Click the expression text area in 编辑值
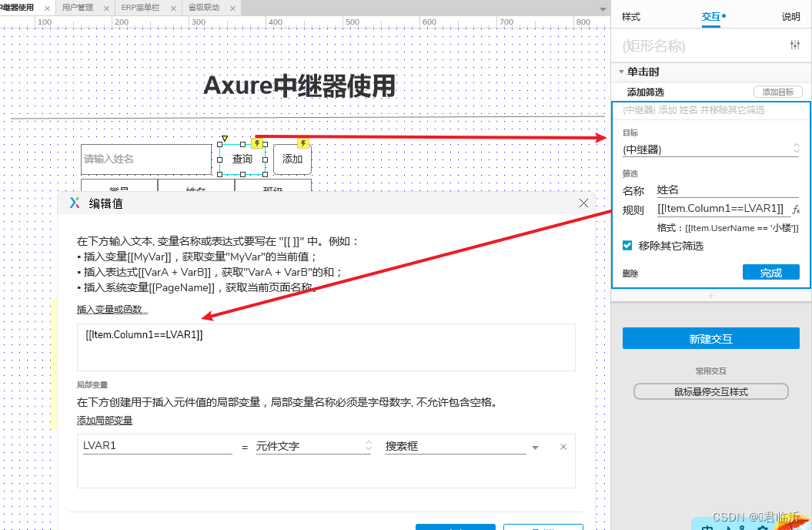This screenshot has height=530, width=812. click(326, 347)
